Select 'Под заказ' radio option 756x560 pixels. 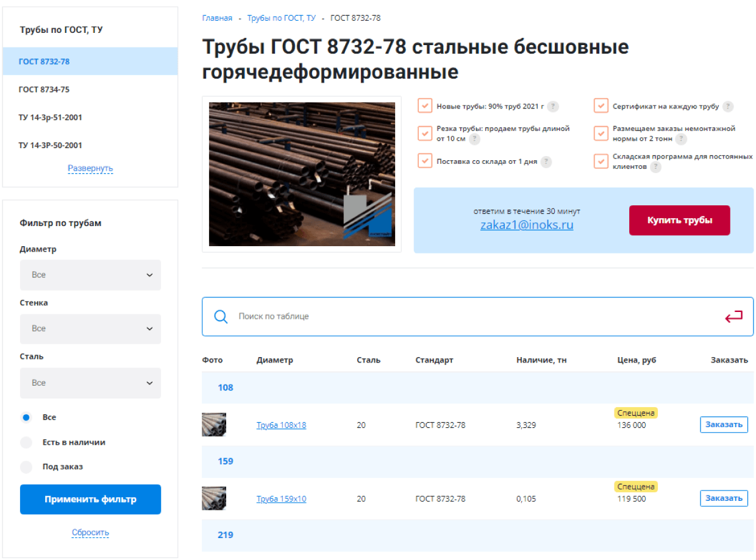[26, 467]
